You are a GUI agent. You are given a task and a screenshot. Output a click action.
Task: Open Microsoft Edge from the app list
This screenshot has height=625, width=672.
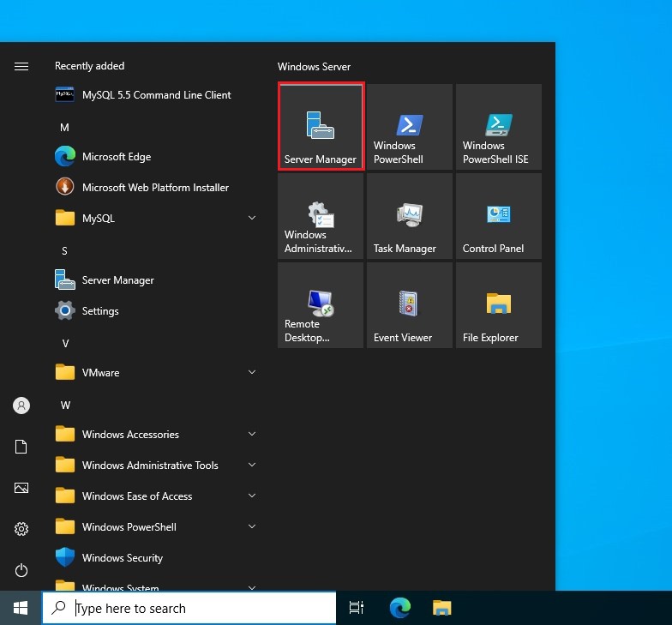click(155, 156)
